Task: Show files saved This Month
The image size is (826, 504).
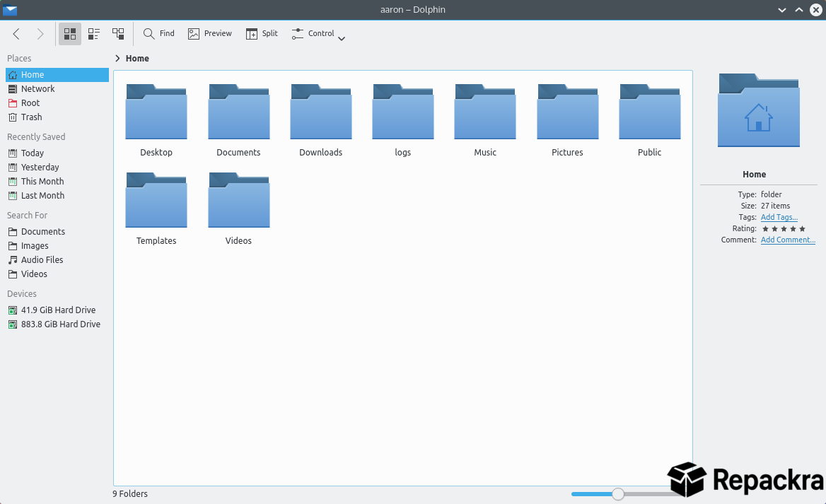Action: click(x=57, y=182)
